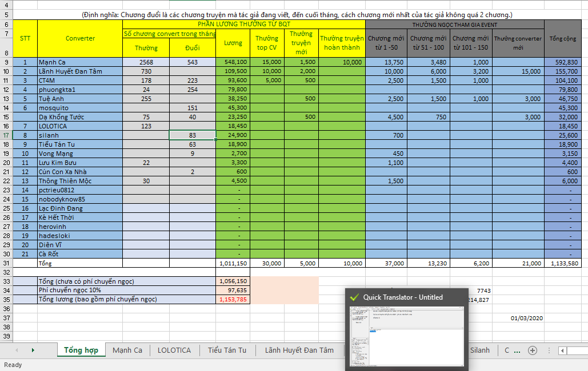Select converter cell mosquito

pyautogui.click(x=80, y=108)
